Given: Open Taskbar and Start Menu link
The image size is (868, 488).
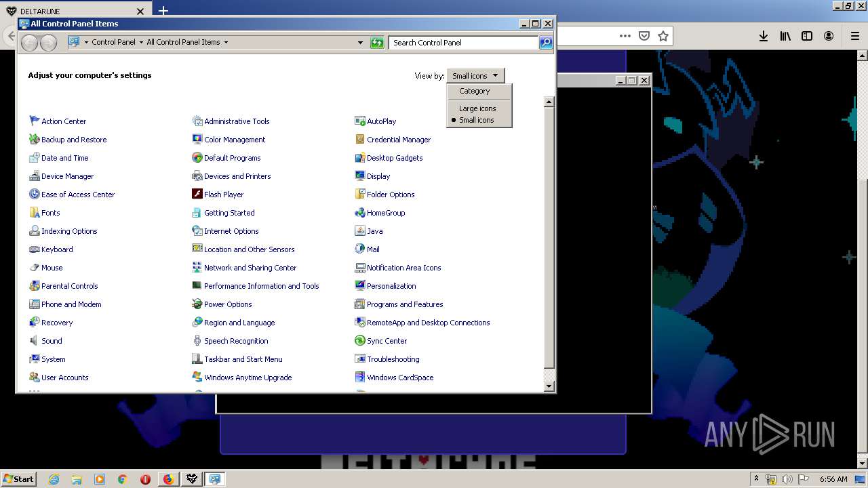Looking at the screenshot, I should (243, 359).
